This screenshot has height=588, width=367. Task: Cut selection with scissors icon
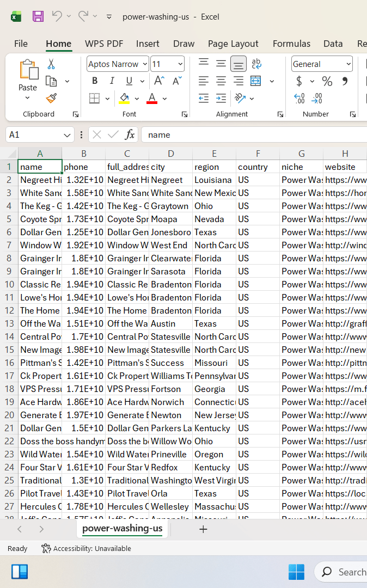pyautogui.click(x=51, y=64)
